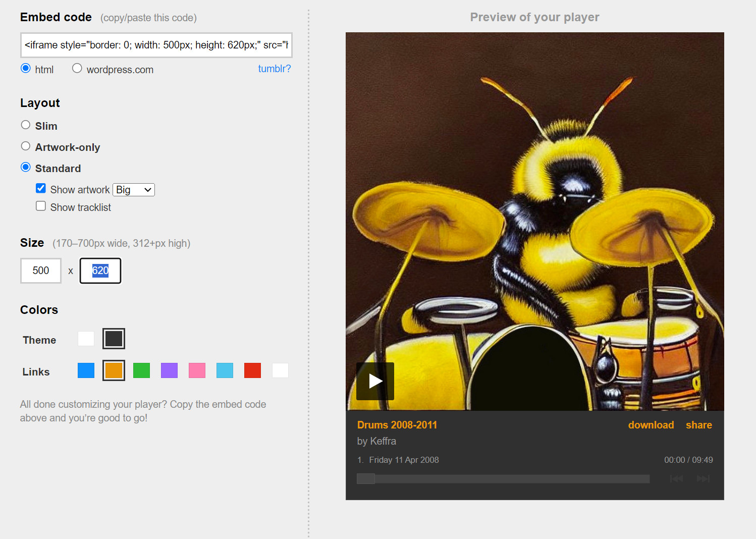Pick the pink link color
The width and height of the screenshot is (756, 539).
(x=197, y=370)
